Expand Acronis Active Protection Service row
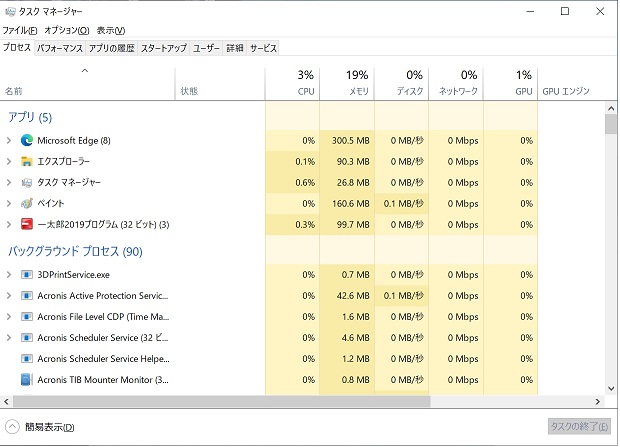Screen dimensions: 620x447 pos(9,295)
